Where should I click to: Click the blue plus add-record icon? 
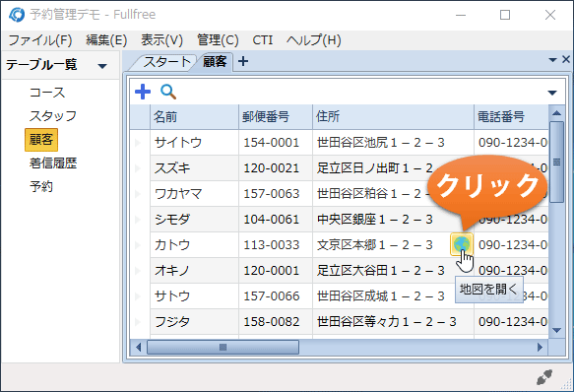[143, 92]
